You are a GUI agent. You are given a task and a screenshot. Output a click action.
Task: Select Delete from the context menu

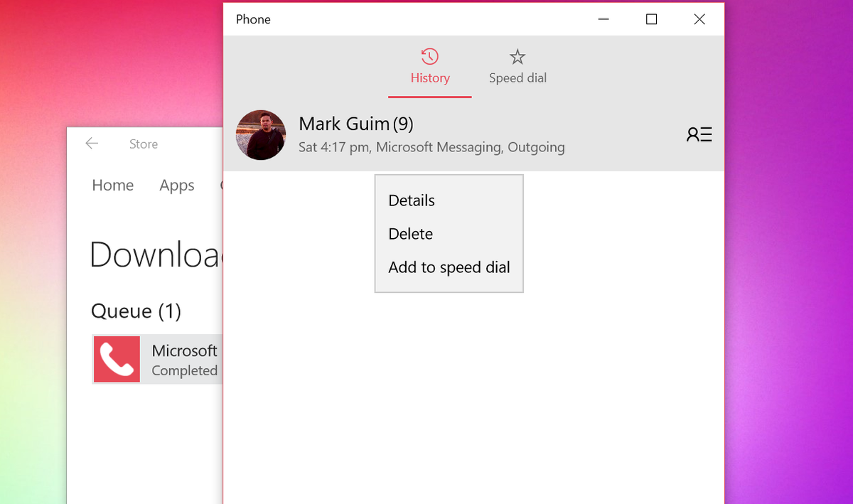click(410, 233)
